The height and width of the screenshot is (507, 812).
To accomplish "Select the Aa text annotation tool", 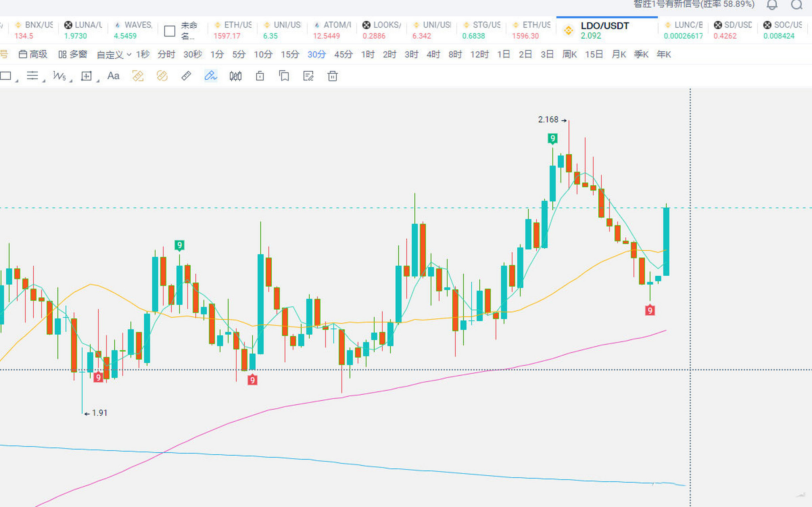I will coord(113,76).
